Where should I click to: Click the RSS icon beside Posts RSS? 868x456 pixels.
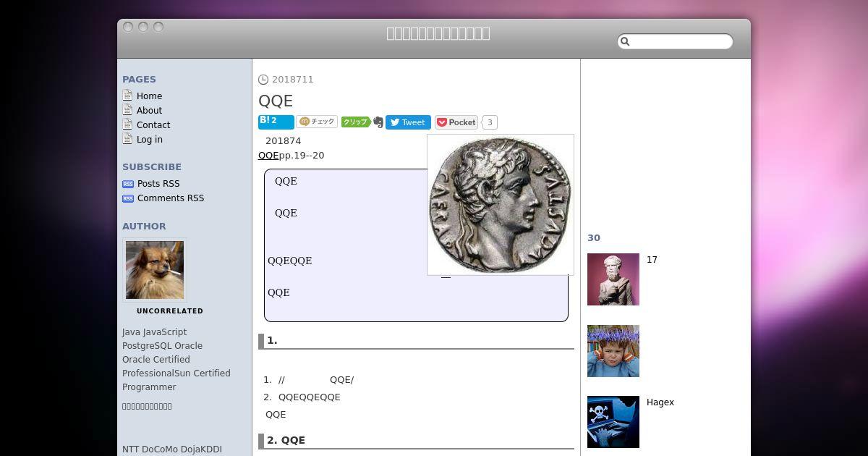pyautogui.click(x=128, y=184)
